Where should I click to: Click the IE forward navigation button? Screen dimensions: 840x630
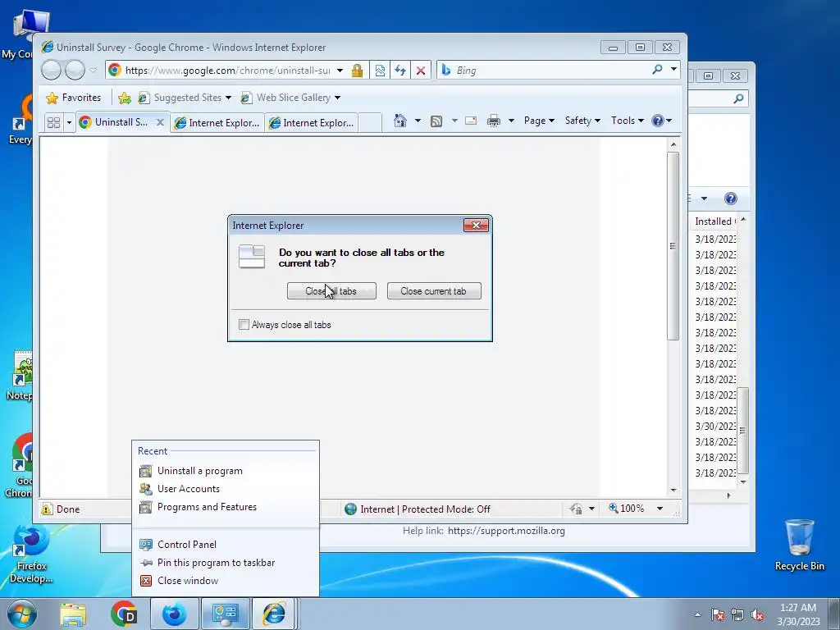[x=75, y=71]
